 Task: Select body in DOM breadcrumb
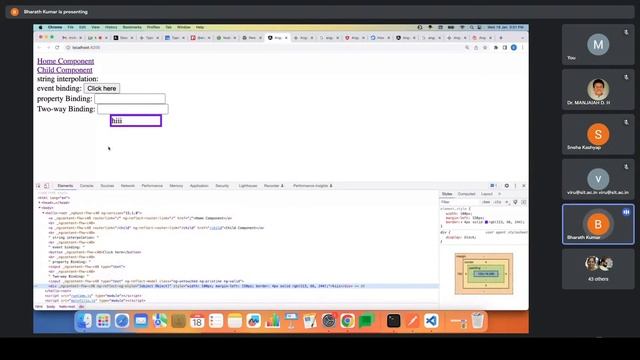[x=51, y=307]
